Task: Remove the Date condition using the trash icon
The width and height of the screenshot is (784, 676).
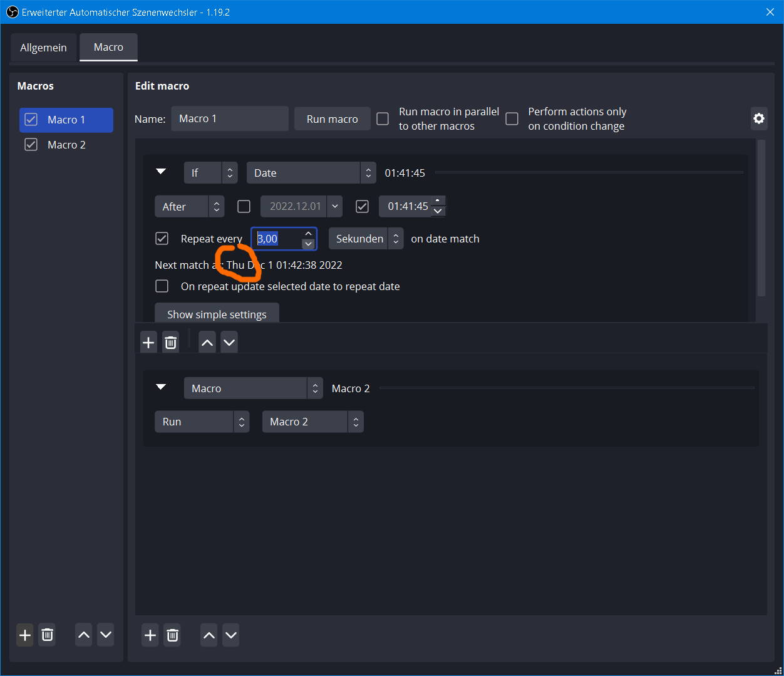Action: (170, 342)
